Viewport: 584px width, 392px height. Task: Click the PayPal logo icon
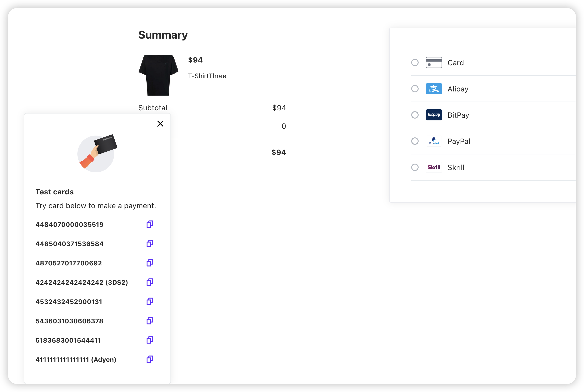434,141
